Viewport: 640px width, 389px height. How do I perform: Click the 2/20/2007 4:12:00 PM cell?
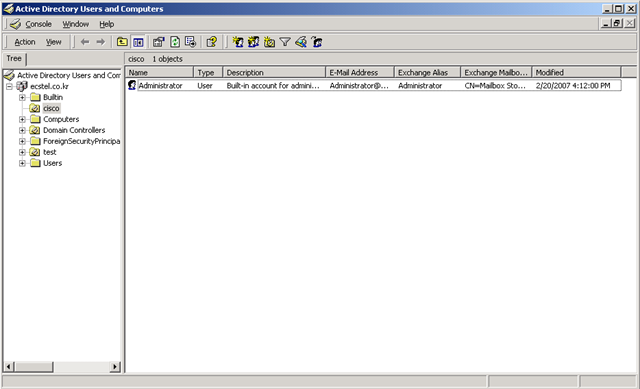pyautogui.click(x=573, y=86)
